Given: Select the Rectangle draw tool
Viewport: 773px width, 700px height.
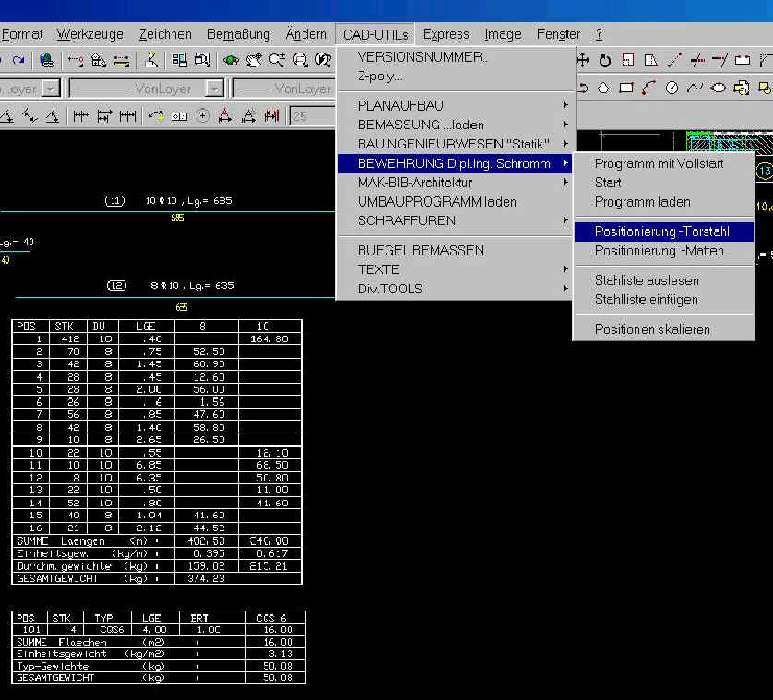Looking at the screenshot, I should tap(626, 89).
